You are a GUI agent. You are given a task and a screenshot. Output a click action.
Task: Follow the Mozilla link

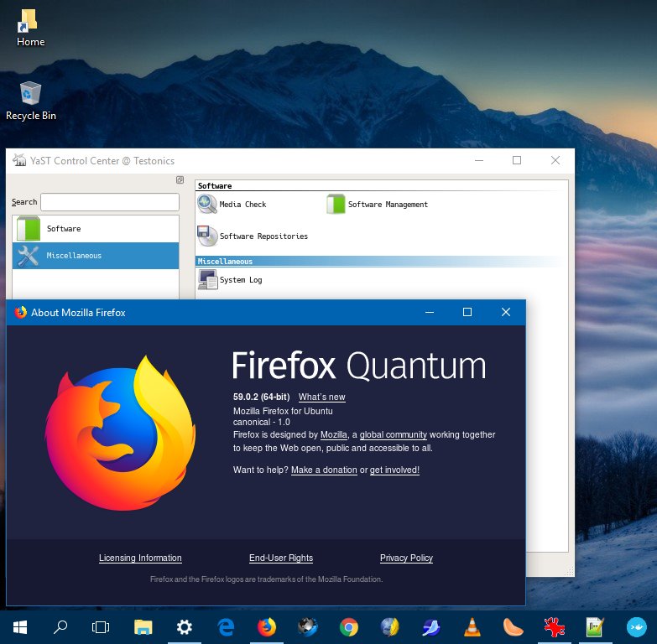coord(334,434)
